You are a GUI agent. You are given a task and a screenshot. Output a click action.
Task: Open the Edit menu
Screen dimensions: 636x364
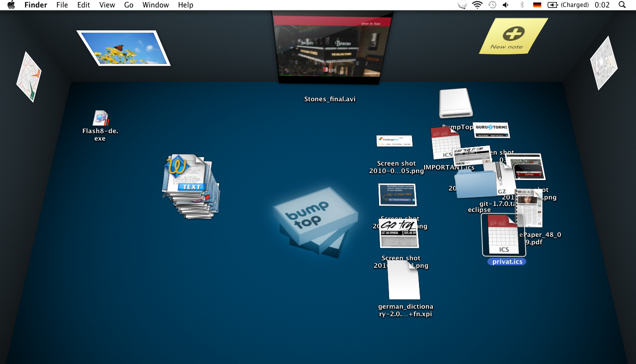tap(84, 5)
